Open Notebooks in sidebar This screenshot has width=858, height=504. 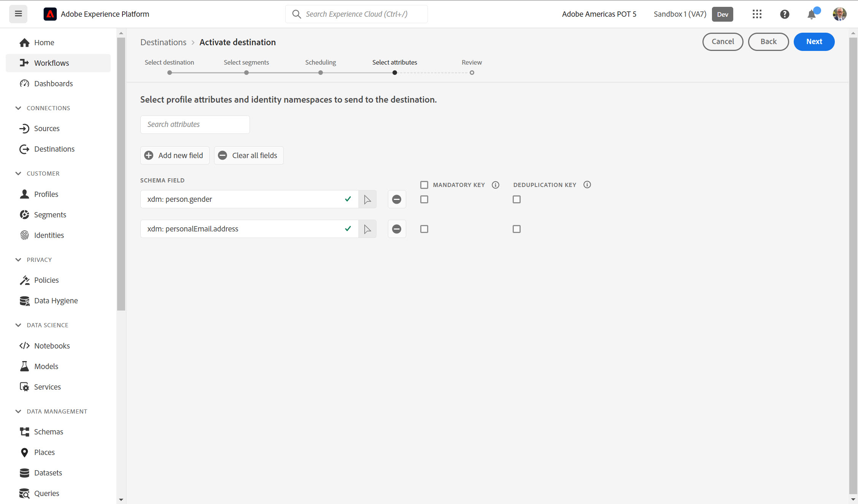coord(58,346)
